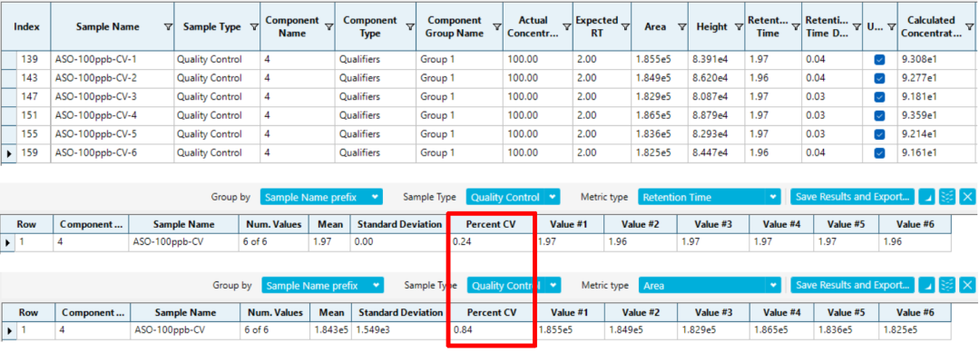
Task: Open the Actual Concentration column filter icon
Action: [566, 27]
